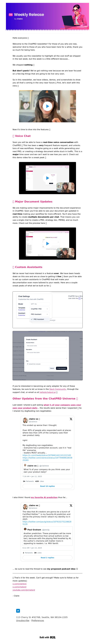This screenshot has width=95, height=644.
Task: Click the X logo on first tweet
Action: [71, 419]
